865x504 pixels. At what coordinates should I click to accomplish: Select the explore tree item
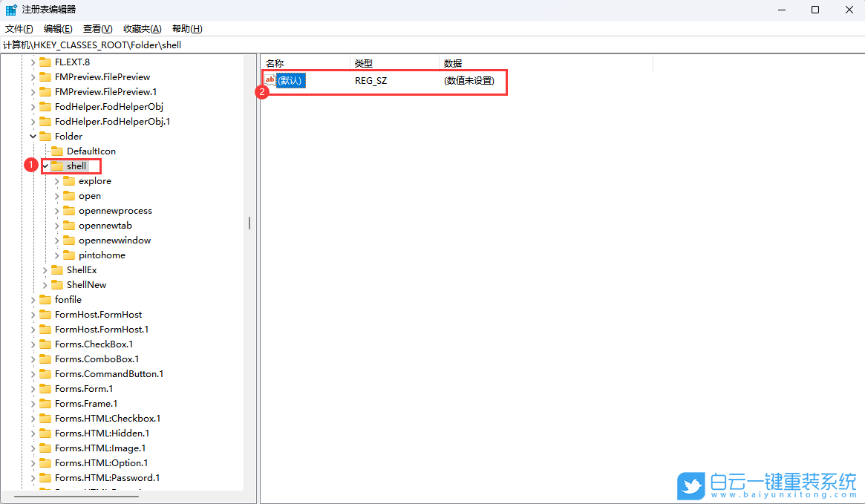click(x=94, y=180)
